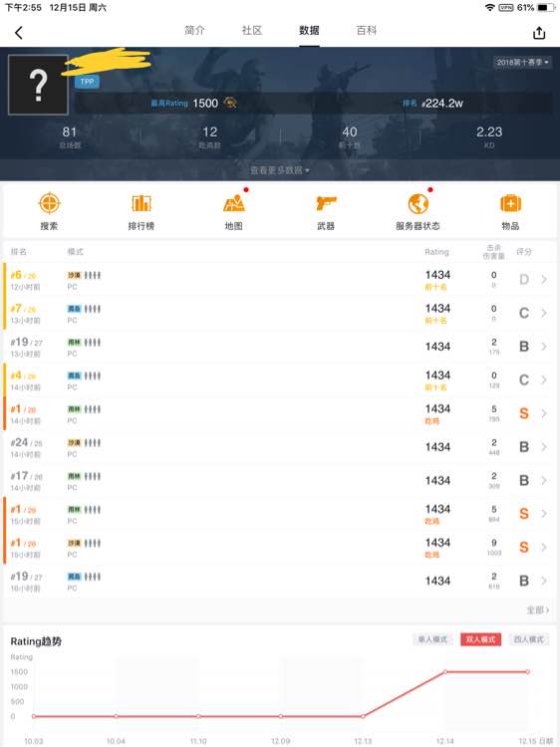Switch to the 社区 tab
This screenshot has width=560, height=747.
click(x=252, y=31)
